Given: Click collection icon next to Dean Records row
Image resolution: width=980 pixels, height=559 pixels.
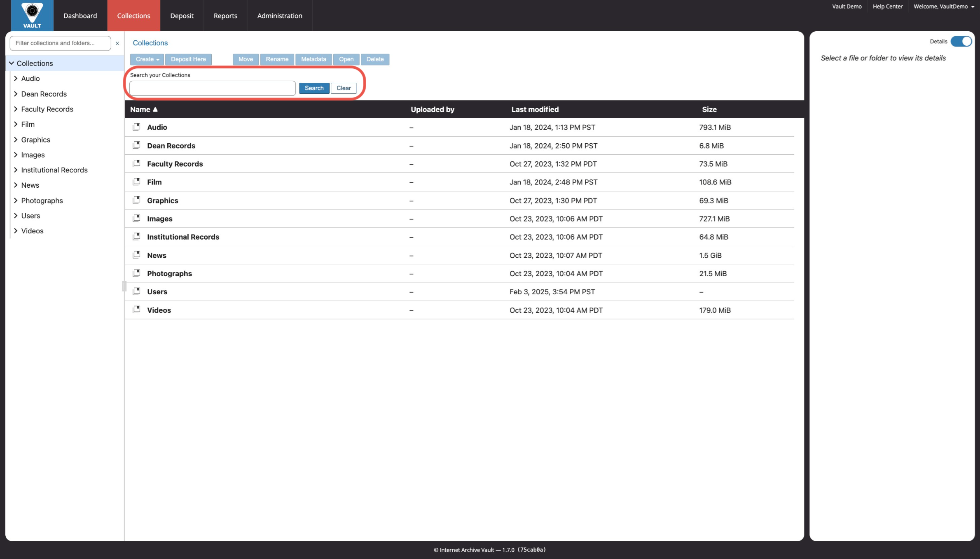Looking at the screenshot, I should [136, 145].
